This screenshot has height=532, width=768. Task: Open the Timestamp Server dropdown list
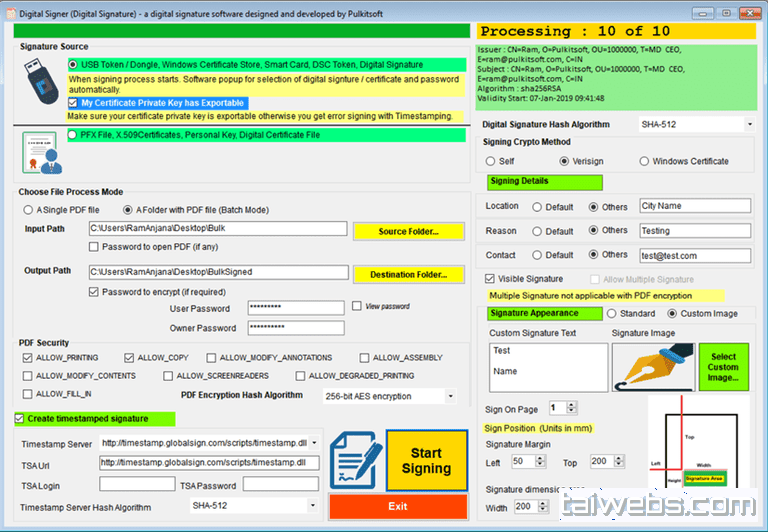click(x=313, y=442)
